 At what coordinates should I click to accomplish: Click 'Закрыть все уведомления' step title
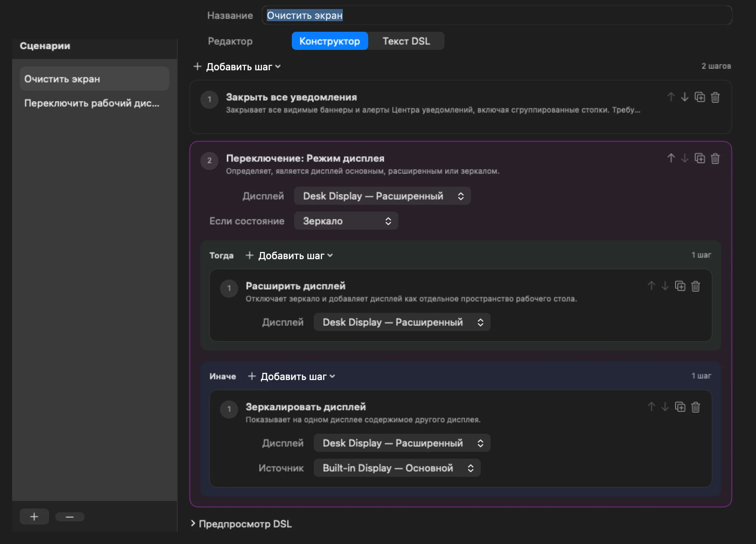[291, 97]
